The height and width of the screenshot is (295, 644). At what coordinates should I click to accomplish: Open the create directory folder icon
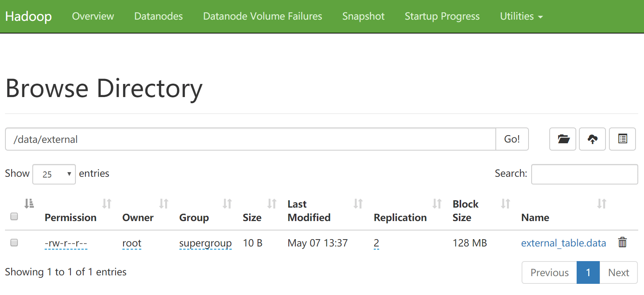point(563,139)
